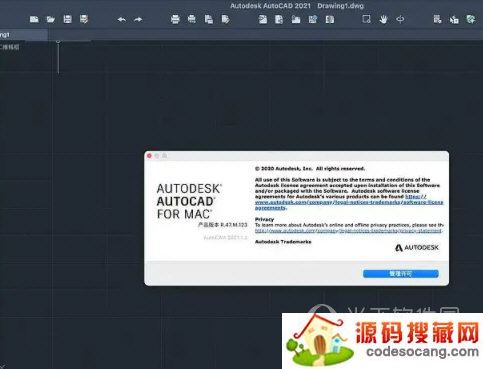The width and height of the screenshot is (483, 369).
Task: Click the product version text under FOR MAC
Action: (223, 225)
